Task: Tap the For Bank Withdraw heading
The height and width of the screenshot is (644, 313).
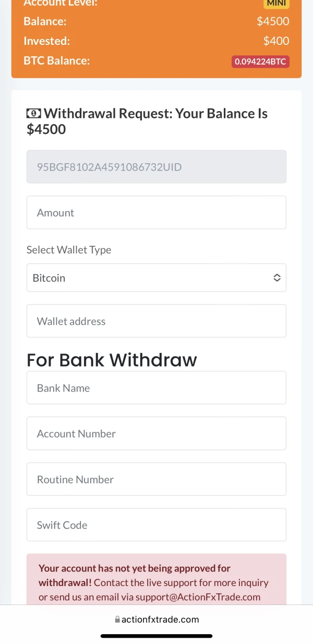Action: (112, 360)
